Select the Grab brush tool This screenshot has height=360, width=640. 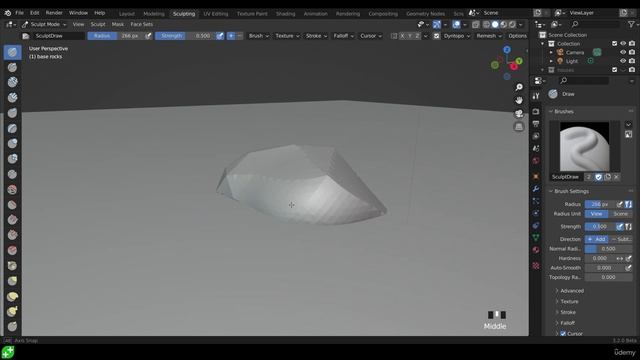[x=12, y=281]
